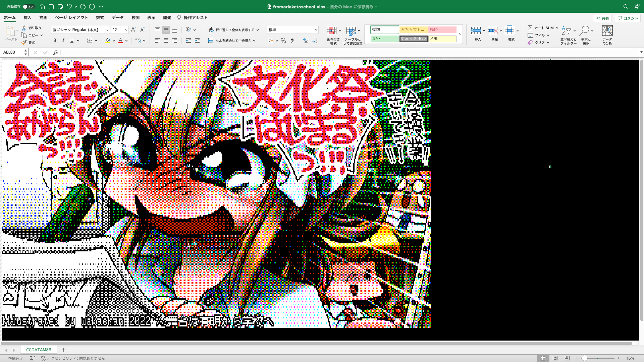Viewport: 644px width, 362px height.
Task: Switch to ページ レイアウト tab
Action: (x=71, y=18)
